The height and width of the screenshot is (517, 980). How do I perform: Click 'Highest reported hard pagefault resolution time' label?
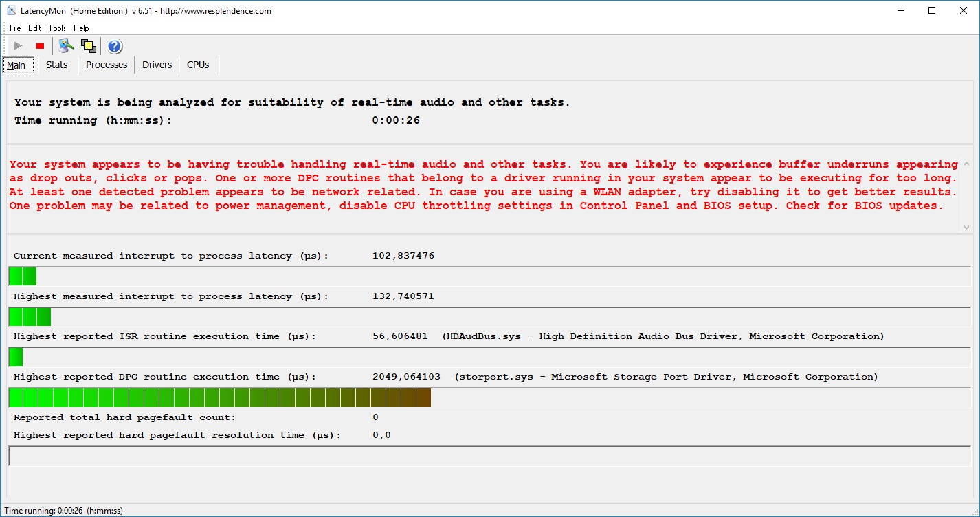pyautogui.click(x=177, y=435)
